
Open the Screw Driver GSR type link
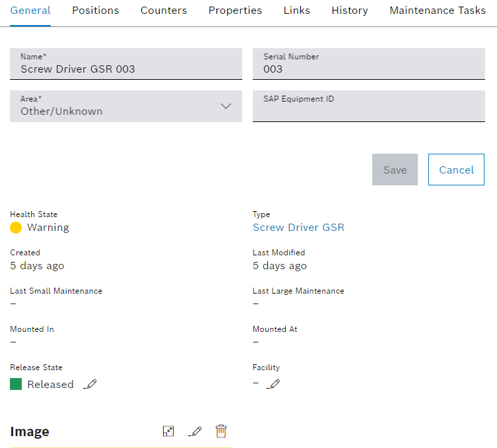click(x=298, y=227)
